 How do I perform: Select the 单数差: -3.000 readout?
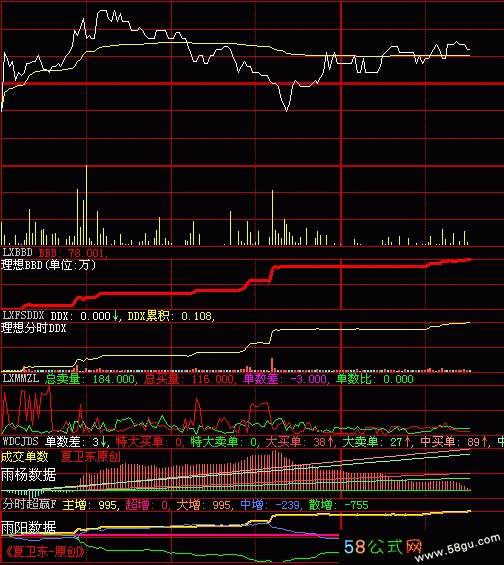click(x=286, y=379)
